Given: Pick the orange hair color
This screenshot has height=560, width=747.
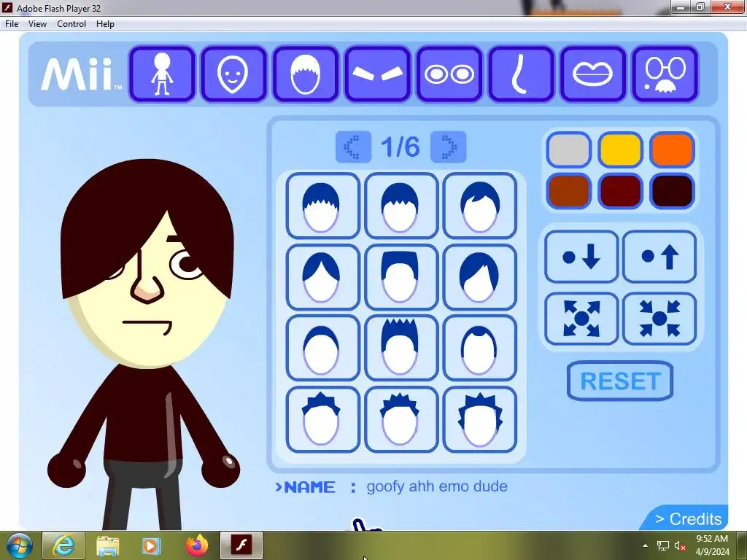Looking at the screenshot, I should pos(672,149).
